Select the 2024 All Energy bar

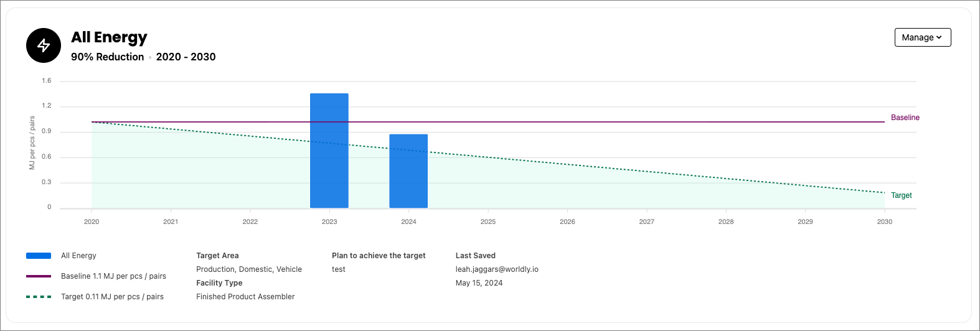408,171
